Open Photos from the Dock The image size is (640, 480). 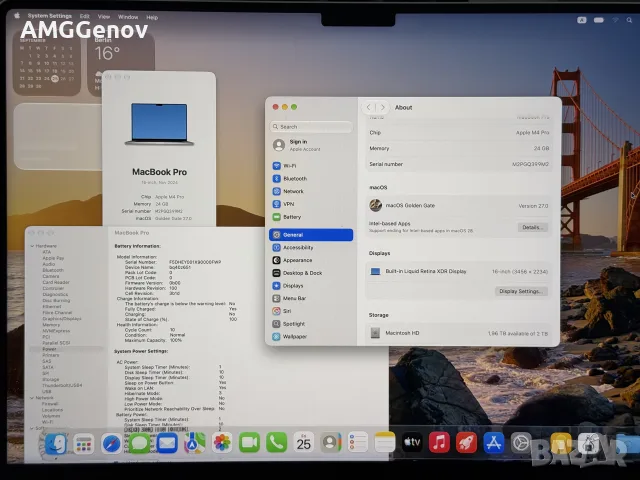coord(222,443)
